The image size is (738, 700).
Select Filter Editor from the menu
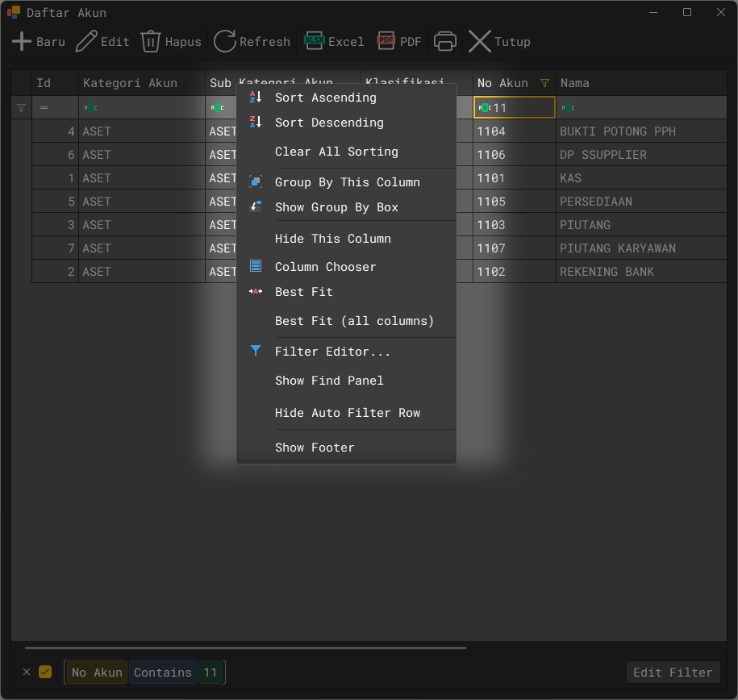click(332, 351)
